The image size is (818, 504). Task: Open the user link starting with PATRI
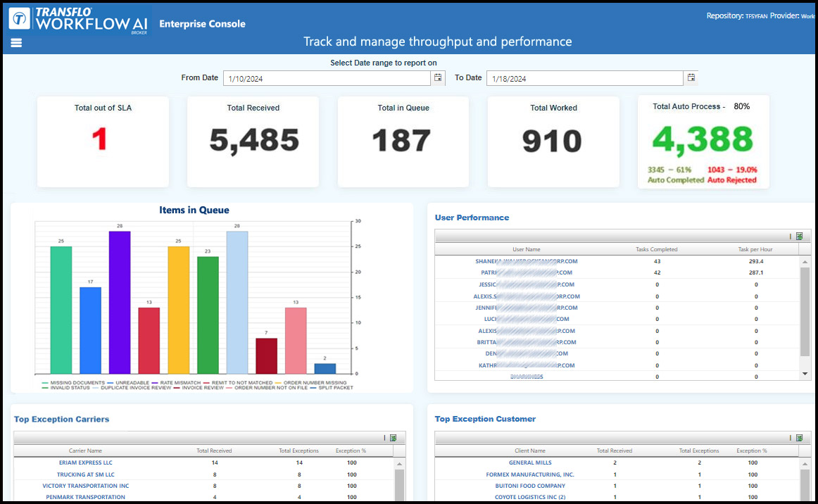click(x=527, y=273)
